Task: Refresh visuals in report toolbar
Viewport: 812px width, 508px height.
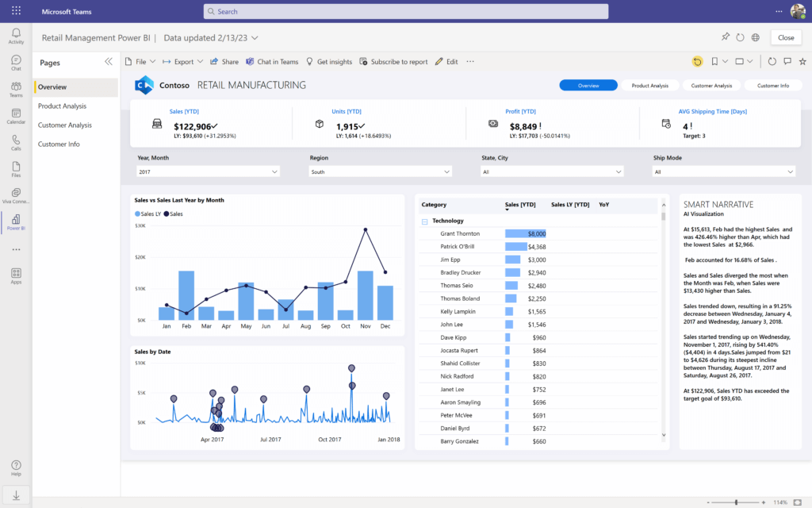Action: tap(772, 62)
